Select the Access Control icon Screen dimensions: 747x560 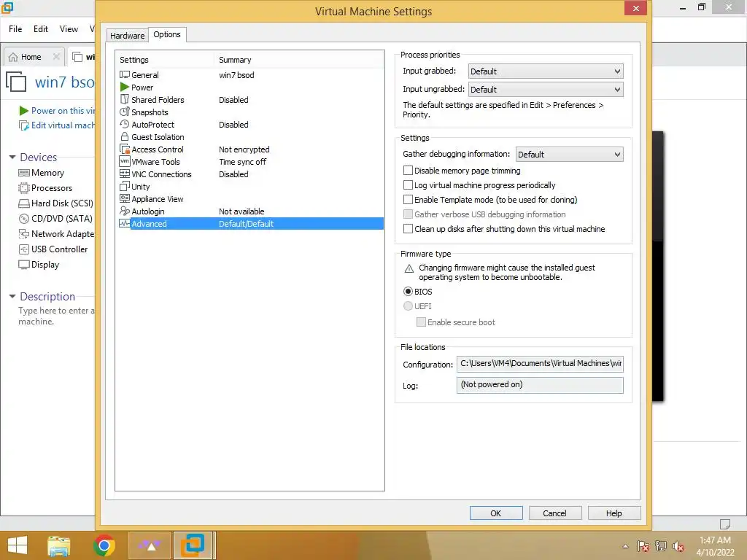124,149
